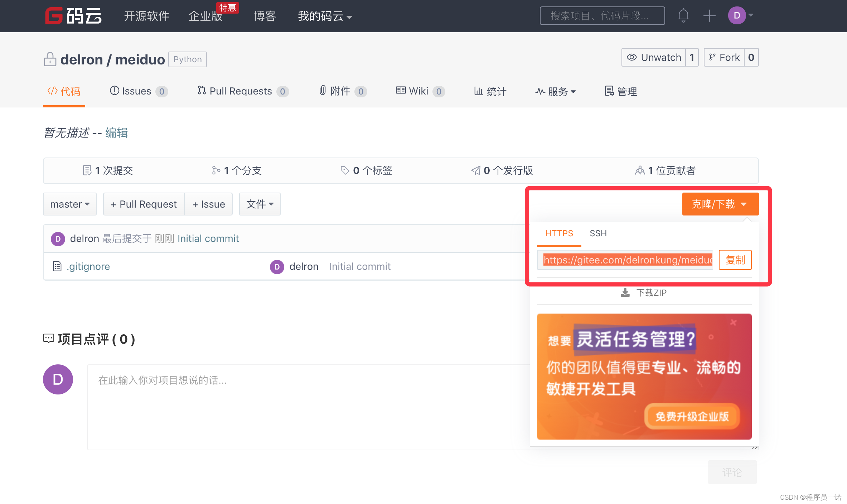Select the HTTPS clone tab
Screen dimensions: 847x504
(x=559, y=233)
